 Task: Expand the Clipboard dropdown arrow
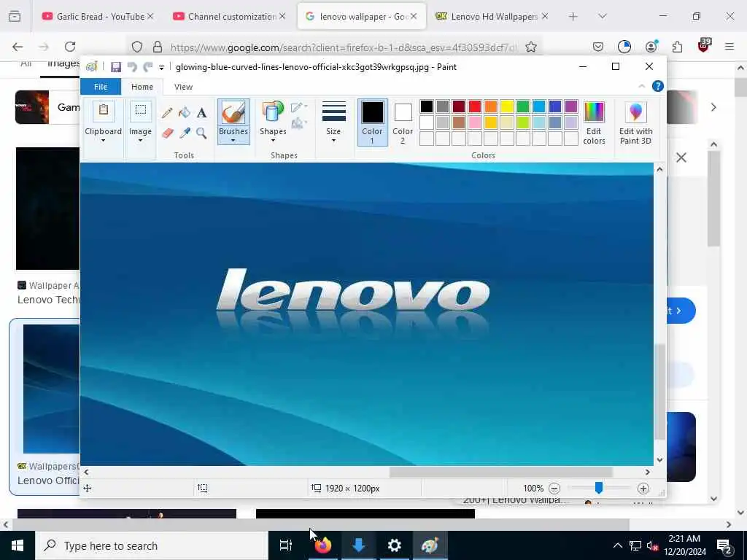coord(103,141)
